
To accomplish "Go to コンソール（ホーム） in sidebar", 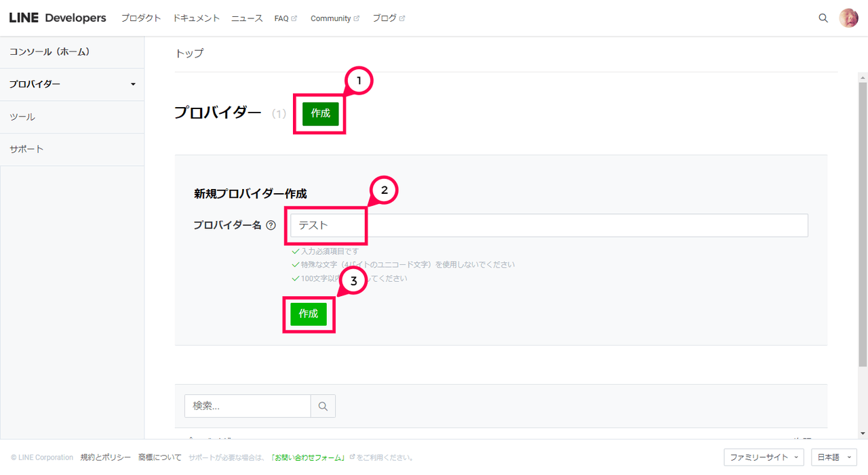I will [72, 52].
